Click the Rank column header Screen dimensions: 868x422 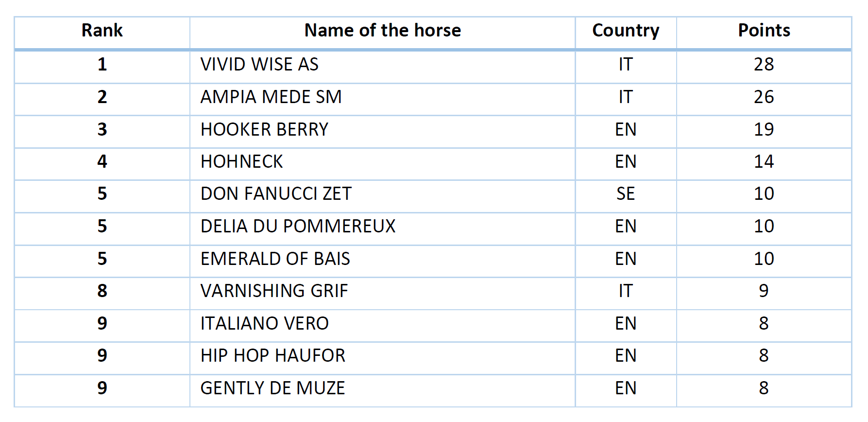[x=102, y=31]
